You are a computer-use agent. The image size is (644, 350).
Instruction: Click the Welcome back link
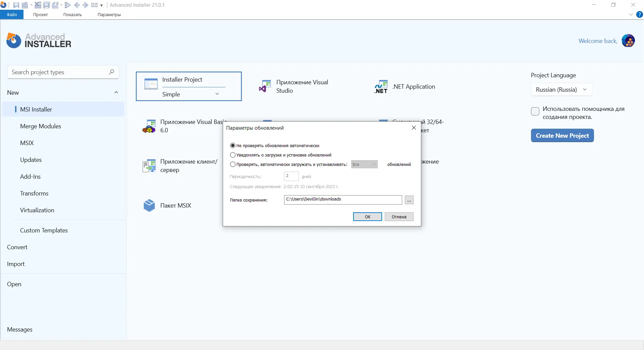point(598,41)
